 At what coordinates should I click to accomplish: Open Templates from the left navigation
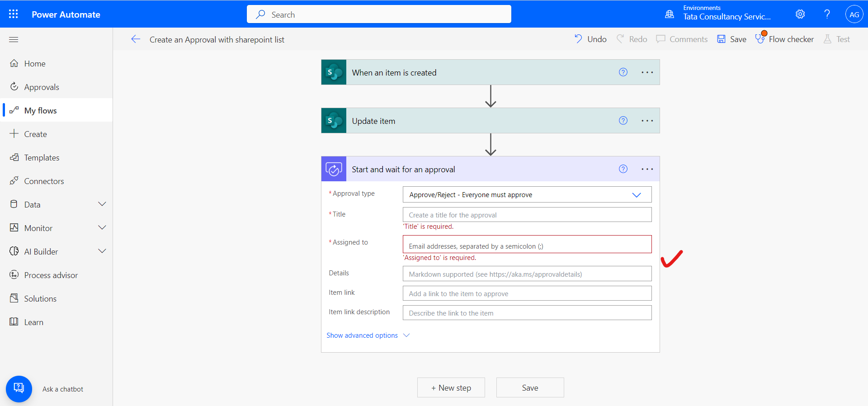[42, 158]
